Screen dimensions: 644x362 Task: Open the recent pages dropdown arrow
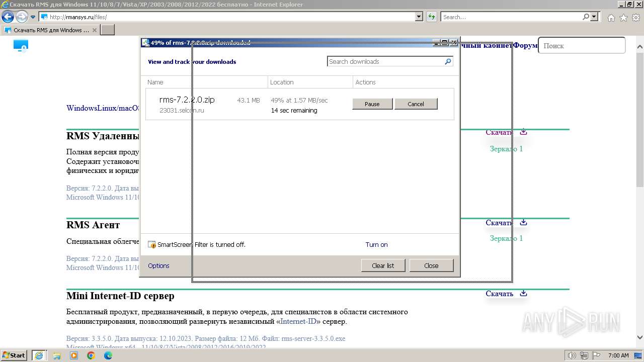tap(33, 17)
